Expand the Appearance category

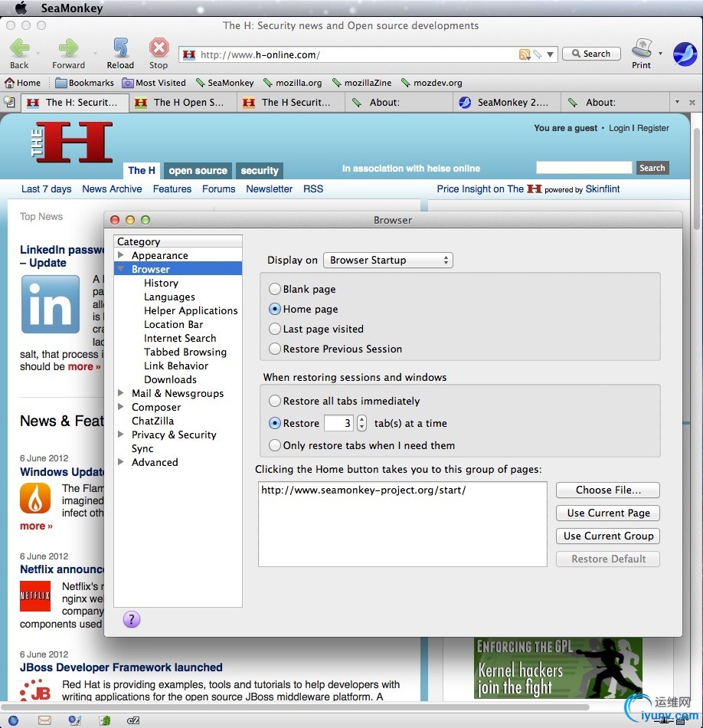121,255
